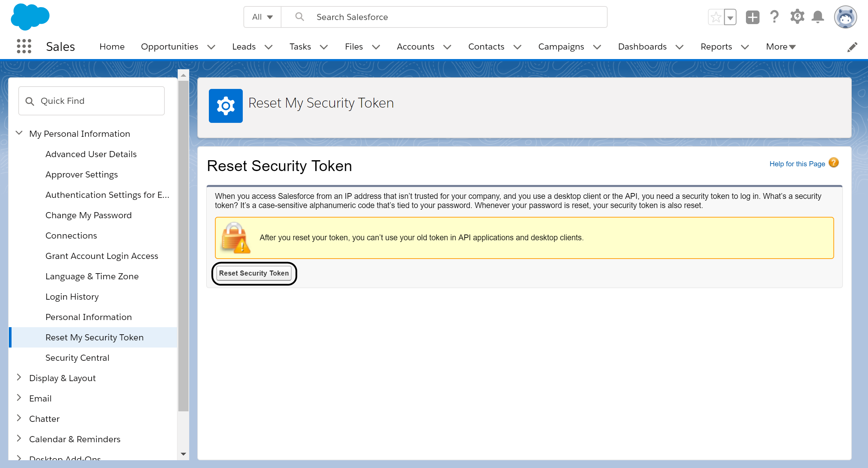Expand the Display & Layout section
Viewport: 868px width, 468px height.
(19, 377)
